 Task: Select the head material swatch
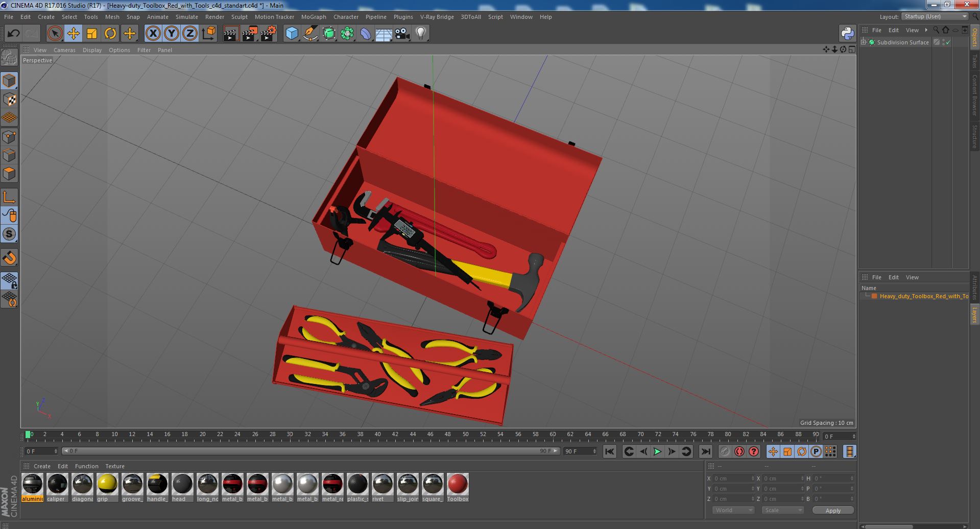[182, 488]
